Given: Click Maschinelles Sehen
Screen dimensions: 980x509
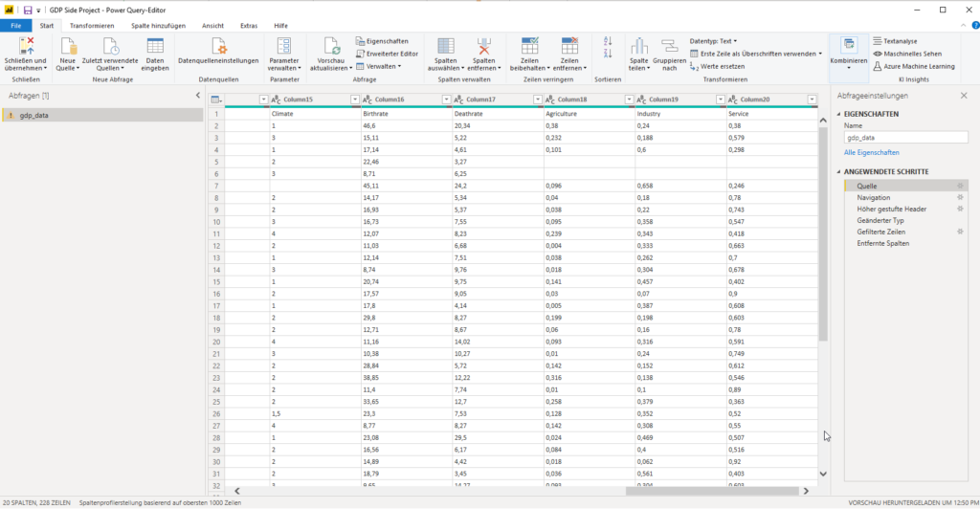Looking at the screenshot, I should coord(907,54).
